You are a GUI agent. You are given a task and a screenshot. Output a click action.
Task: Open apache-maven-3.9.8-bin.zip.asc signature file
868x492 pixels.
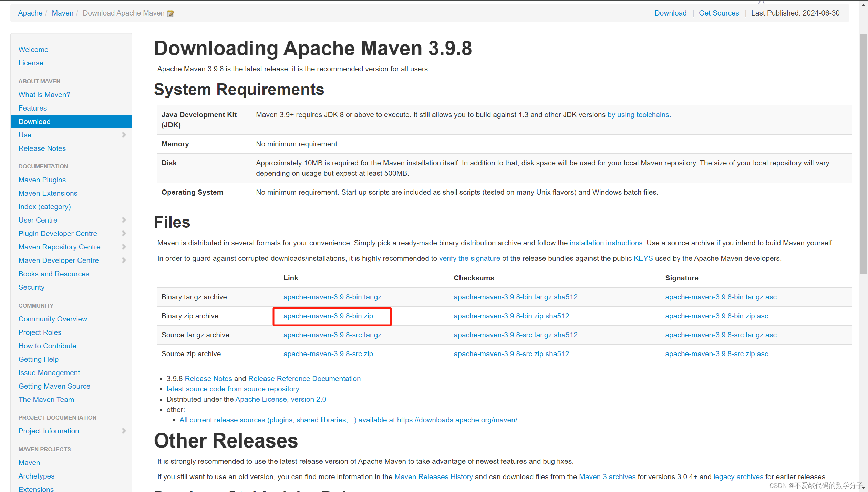716,316
